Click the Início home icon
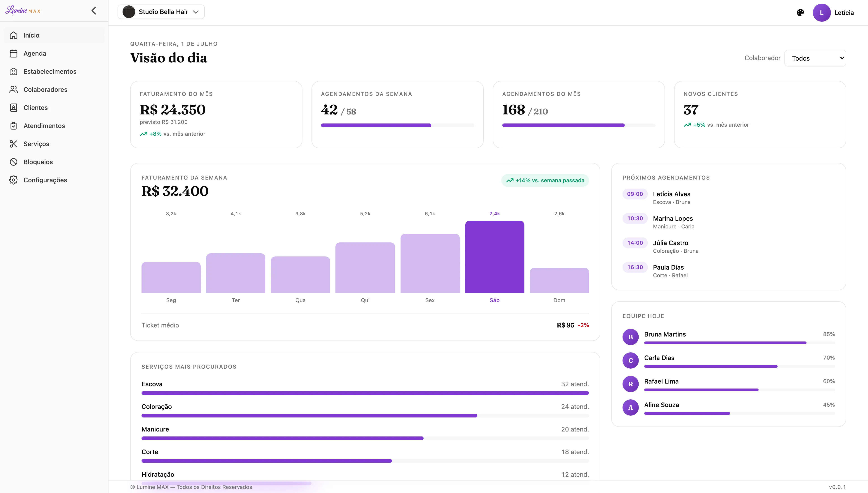Viewport: 868px width, 493px height. point(14,35)
